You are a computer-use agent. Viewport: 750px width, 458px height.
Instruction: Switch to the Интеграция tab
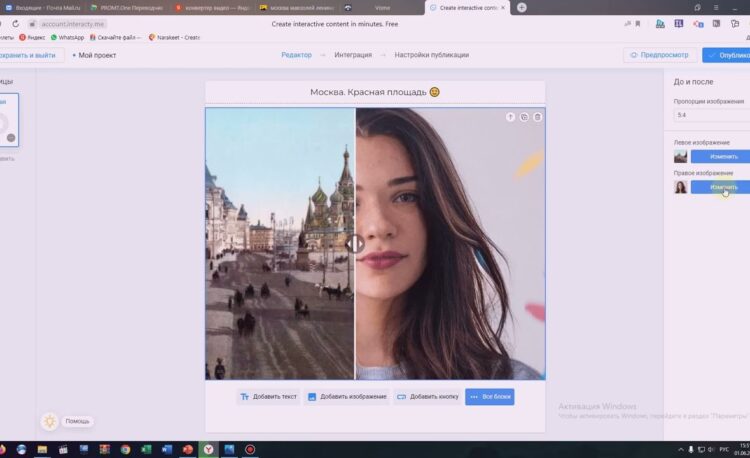point(352,55)
